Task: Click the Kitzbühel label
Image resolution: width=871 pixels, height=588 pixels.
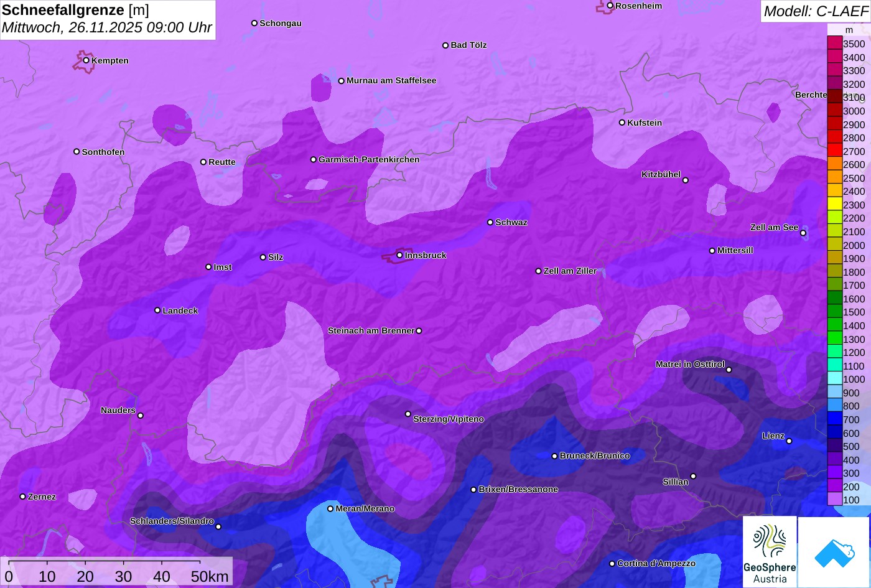Action: tap(661, 174)
